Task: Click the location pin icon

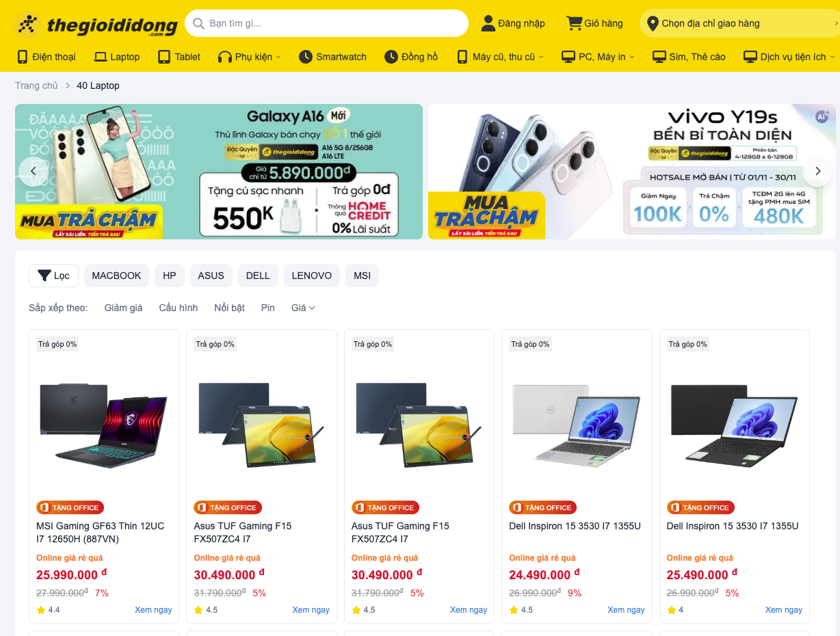Action: coord(653,23)
